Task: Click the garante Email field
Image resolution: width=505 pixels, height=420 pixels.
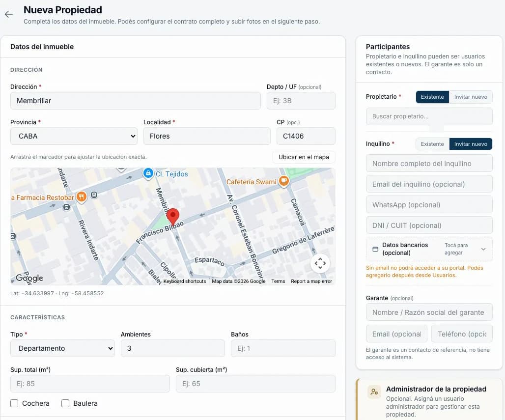Action: pos(396,334)
